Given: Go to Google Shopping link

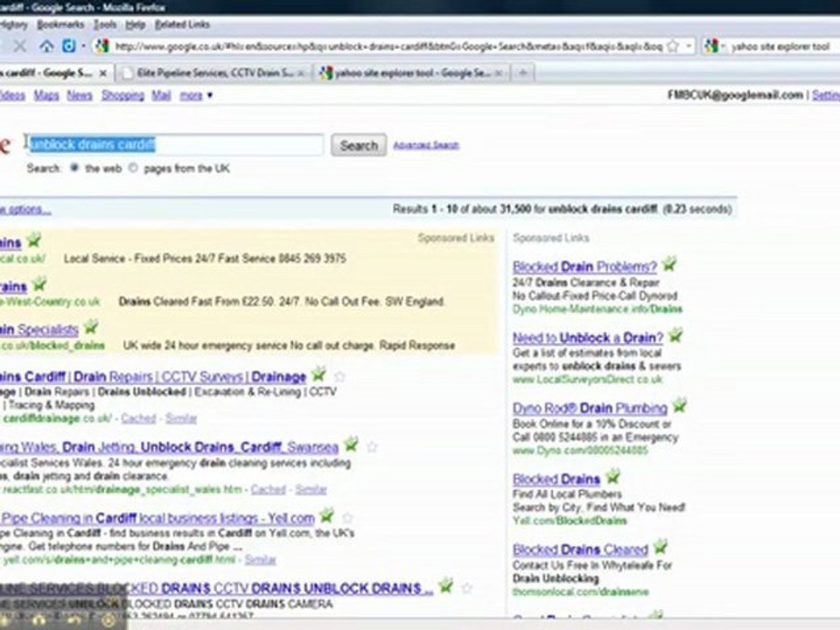Looking at the screenshot, I should pyautogui.click(x=122, y=95).
